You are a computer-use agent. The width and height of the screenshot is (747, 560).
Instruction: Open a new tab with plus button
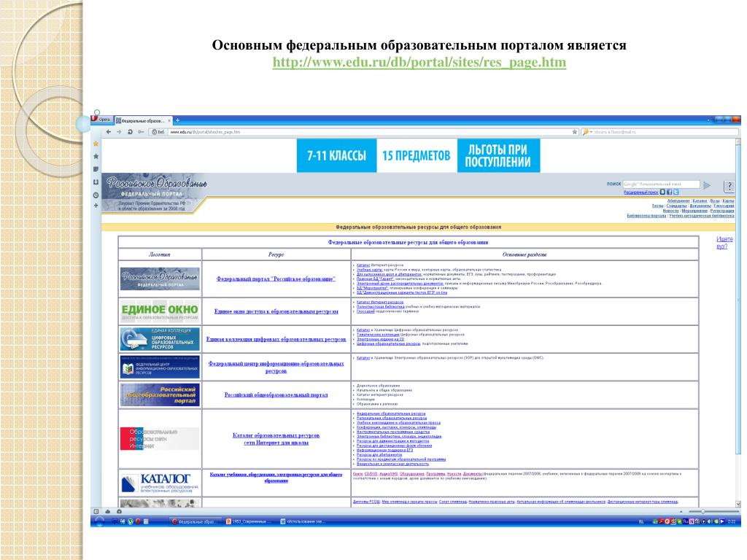tap(177, 120)
